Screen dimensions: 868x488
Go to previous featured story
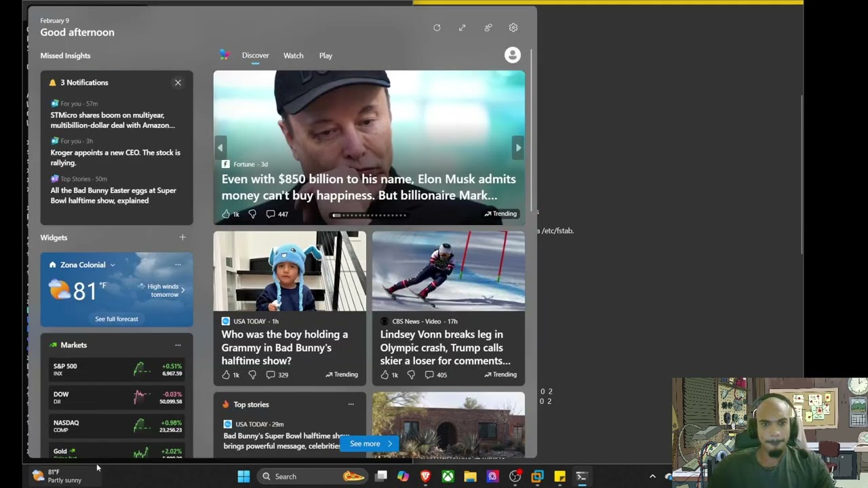[x=220, y=147]
